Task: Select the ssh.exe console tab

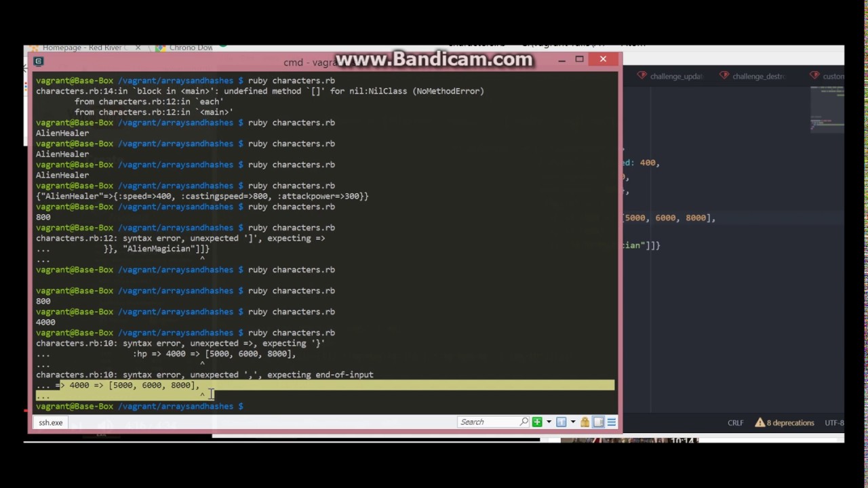Action: pos(50,422)
